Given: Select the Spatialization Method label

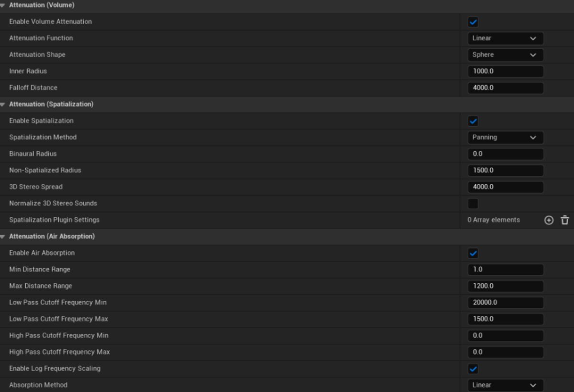Looking at the screenshot, I should coord(43,137).
